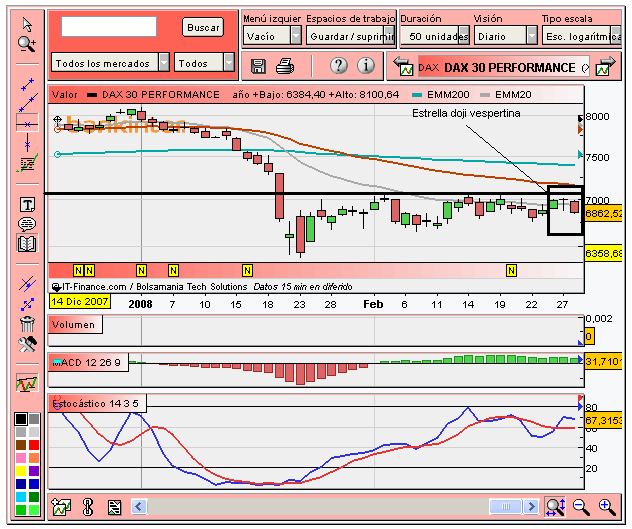Pick the black color swatch
This screenshot has width=632, height=529.
coord(21,419)
